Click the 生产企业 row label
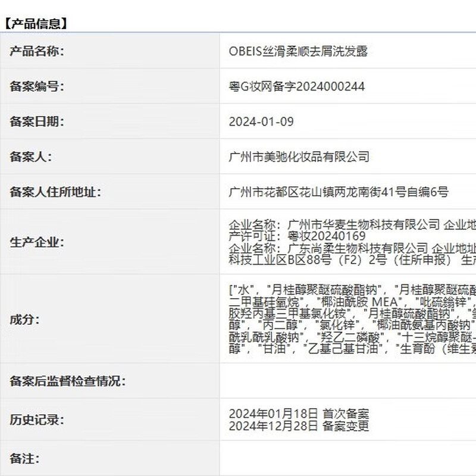476x476 pixels. [x=36, y=242]
